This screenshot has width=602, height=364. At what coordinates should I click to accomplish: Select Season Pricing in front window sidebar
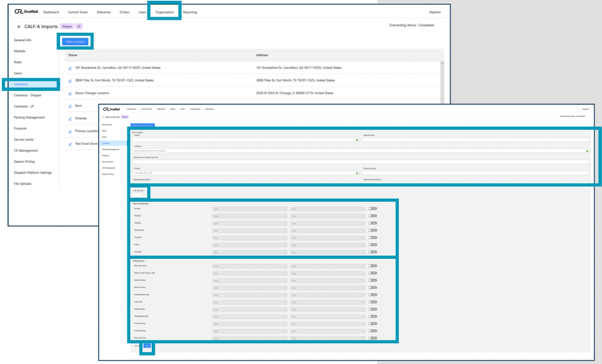point(108,174)
